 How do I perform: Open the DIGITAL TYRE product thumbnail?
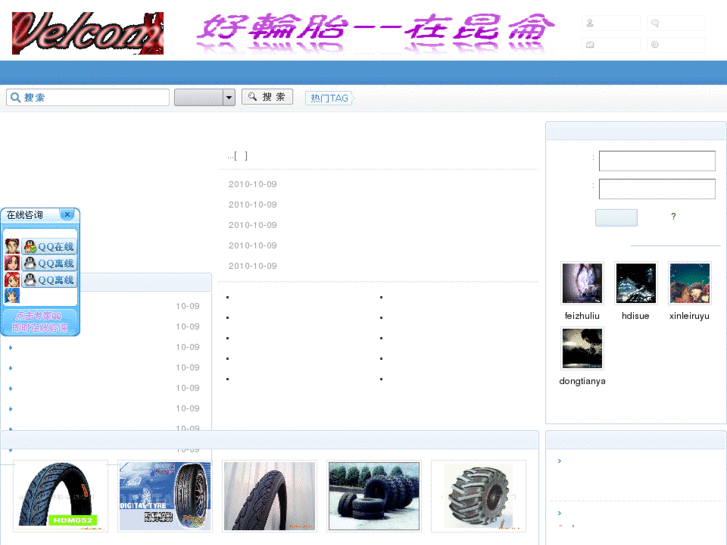point(165,496)
